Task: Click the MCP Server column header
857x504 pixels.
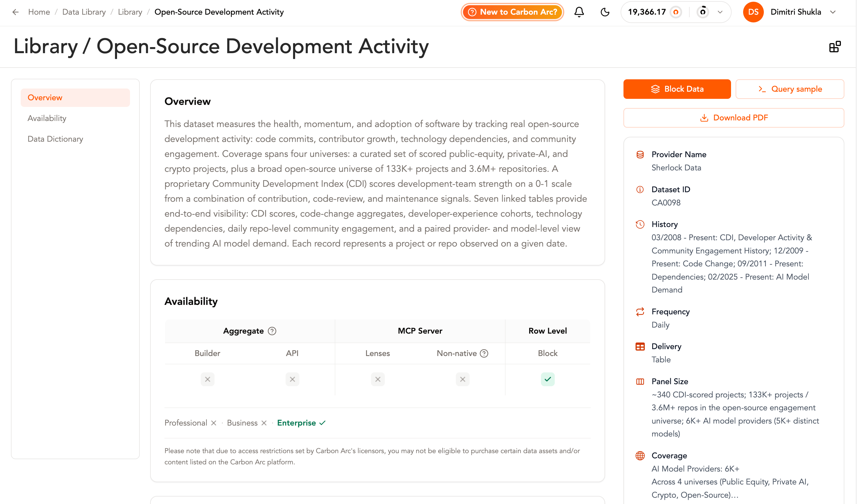Action: coord(420,331)
